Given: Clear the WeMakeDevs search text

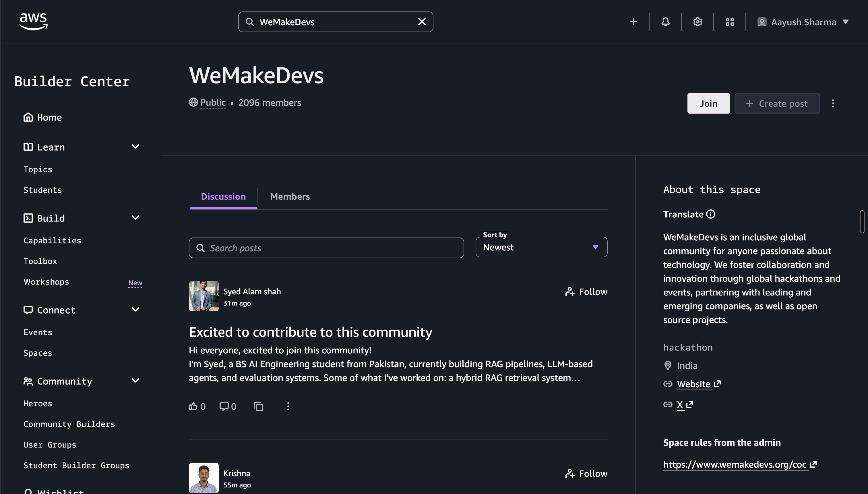Looking at the screenshot, I should (422, 22).
